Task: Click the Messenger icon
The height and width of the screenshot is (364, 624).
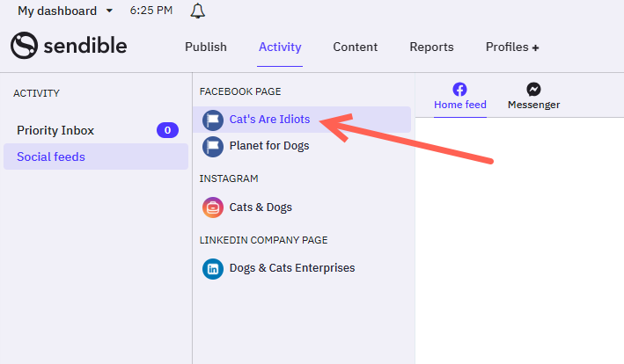Action: [x=533, y=90]
